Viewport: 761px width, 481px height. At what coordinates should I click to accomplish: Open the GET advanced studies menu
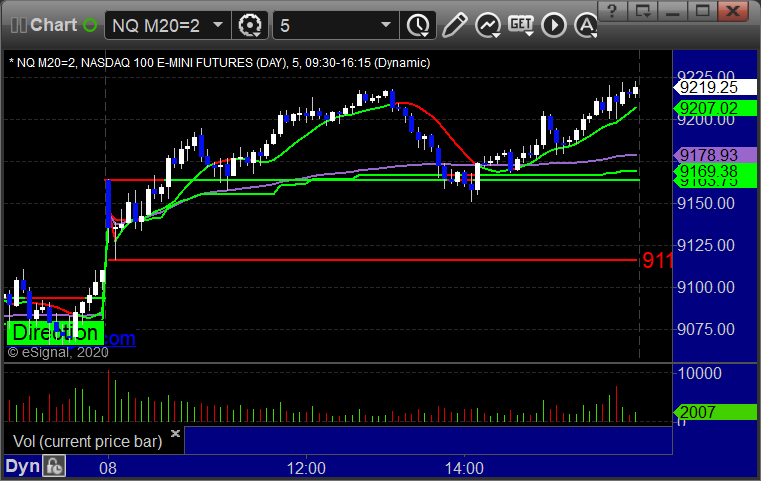(x=521, y=25)
